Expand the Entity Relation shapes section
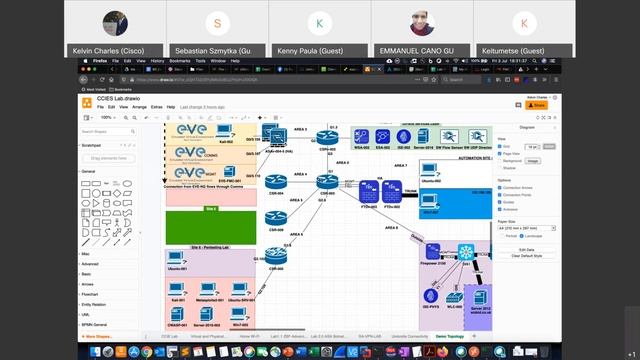640x360 pixels. pyautogui.click(x=93, y=304)
